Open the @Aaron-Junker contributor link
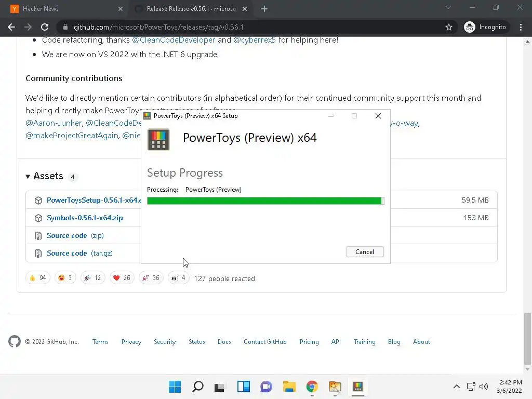The width and height of the screenshot is (532, 399). [x=54, y=123]
